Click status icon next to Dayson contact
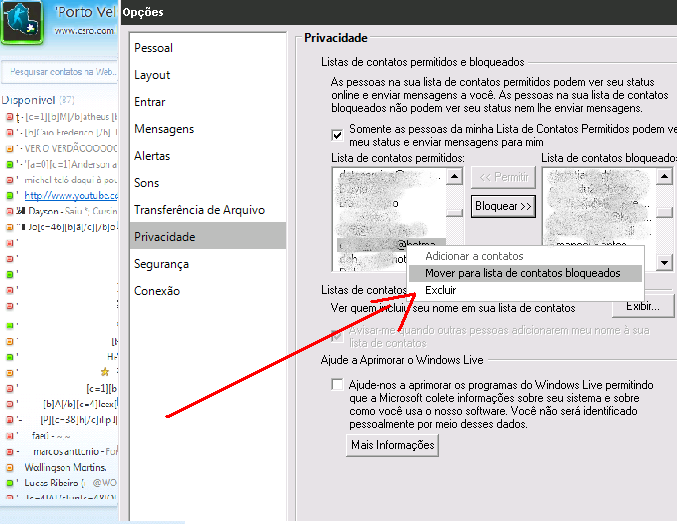The image size is (677, 524). (x=8, y=211)
